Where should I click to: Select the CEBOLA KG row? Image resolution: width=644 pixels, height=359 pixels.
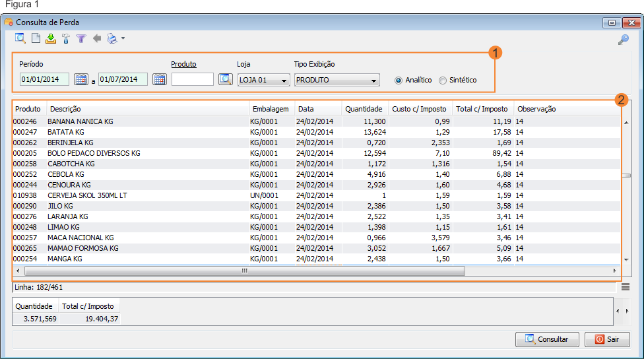(316, 174)
